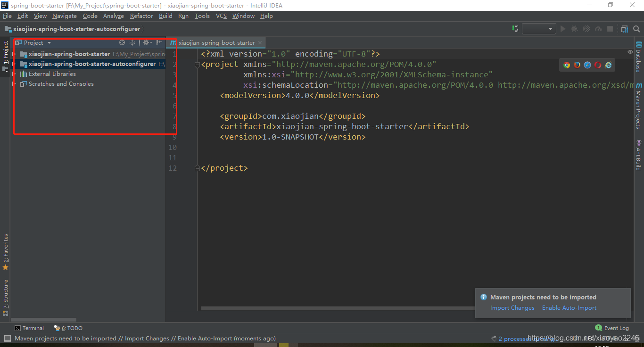Viewport: 644px width, 347px height.
Task: Open the Database tool window
Action: coord(639,57)
